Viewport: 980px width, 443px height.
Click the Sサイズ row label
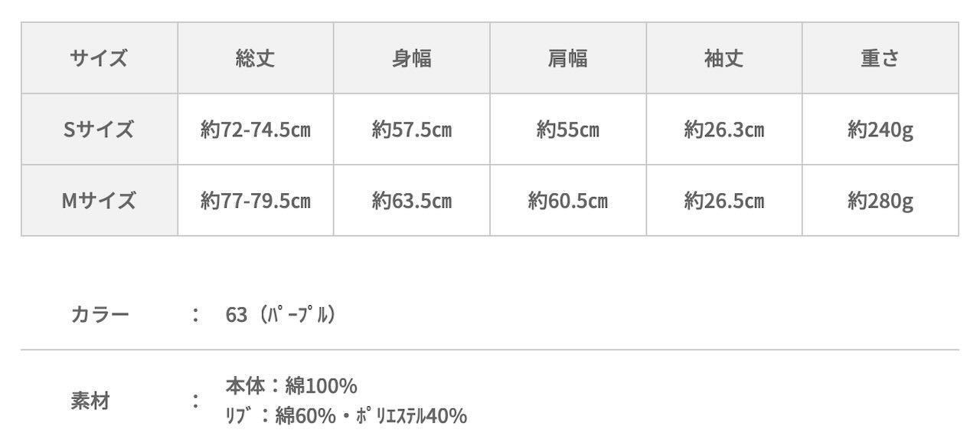[100, 130]
